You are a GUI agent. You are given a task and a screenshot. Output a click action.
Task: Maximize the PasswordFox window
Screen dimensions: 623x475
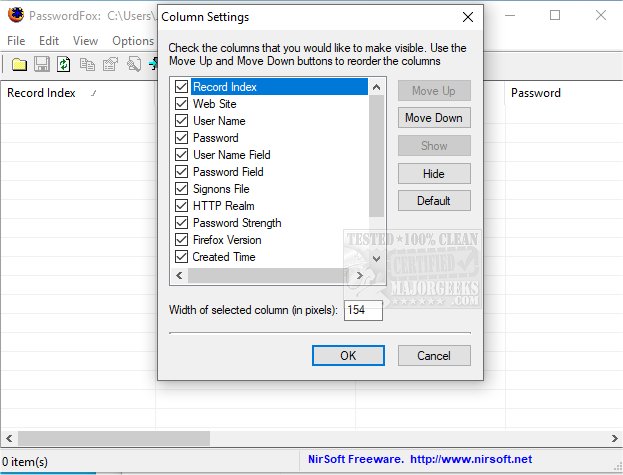[x=555, y=15]
